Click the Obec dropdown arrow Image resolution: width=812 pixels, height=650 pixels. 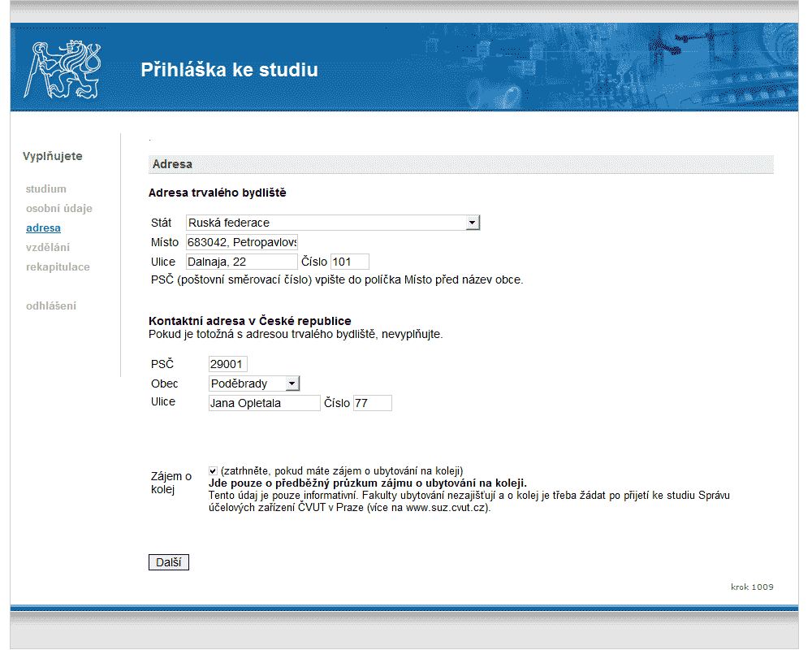pyautogui.click(x=292, y=383)
